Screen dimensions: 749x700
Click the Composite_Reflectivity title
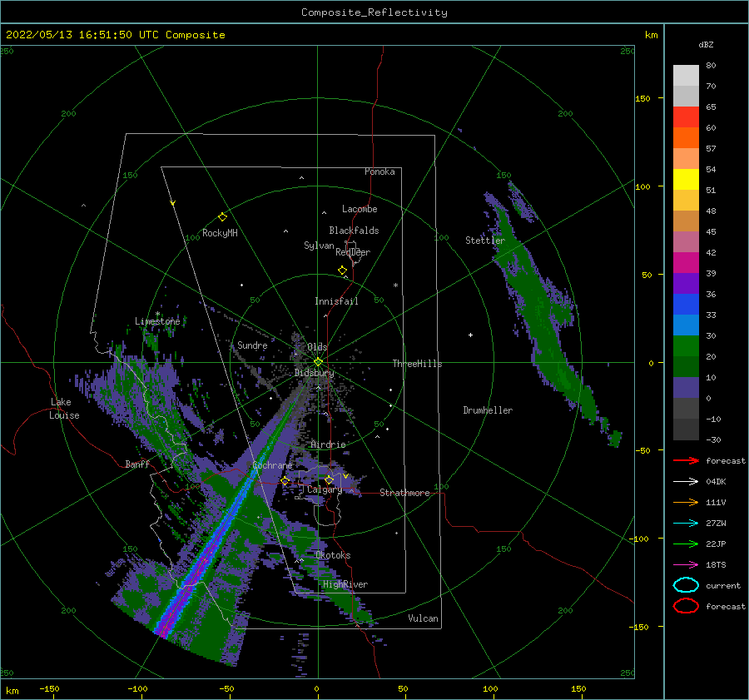click(374, 12)
